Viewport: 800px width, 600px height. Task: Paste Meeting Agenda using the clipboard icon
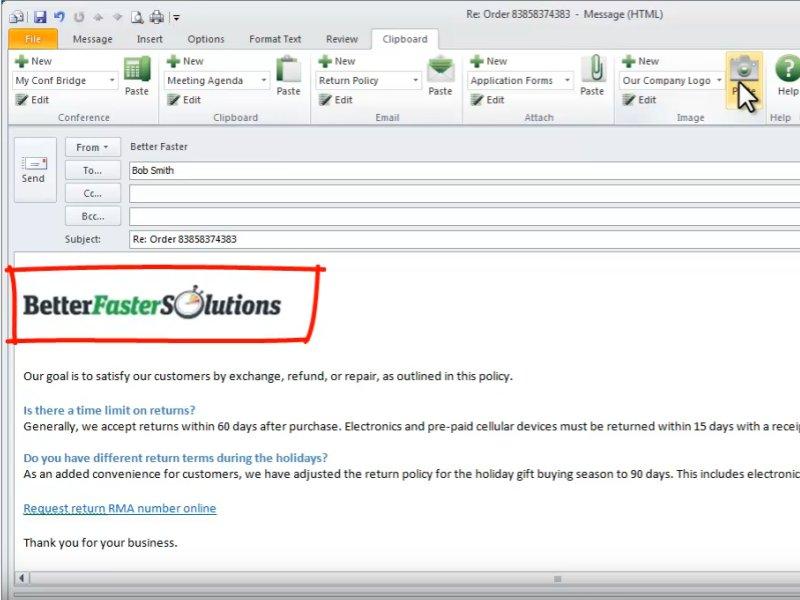point(288,76)
